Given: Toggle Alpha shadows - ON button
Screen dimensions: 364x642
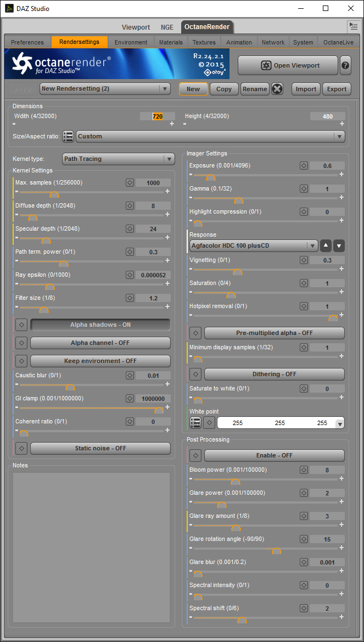Looking at the screenshot, I should pos(100,325).
